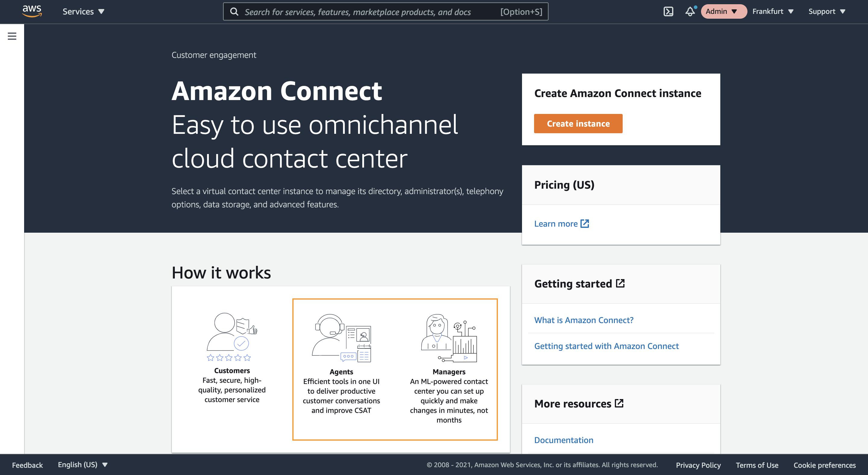Open Cookie preferences
868x475 pixels.
click(825, 465)
